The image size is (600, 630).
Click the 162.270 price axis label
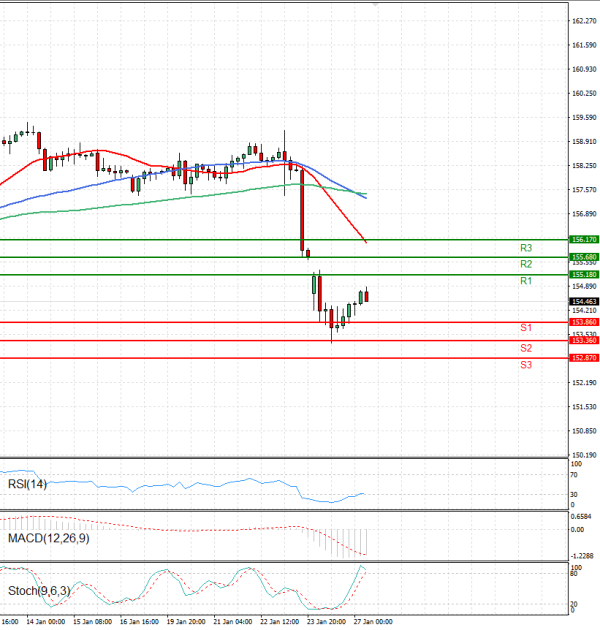pyautogui.click(x=583, y=21)
